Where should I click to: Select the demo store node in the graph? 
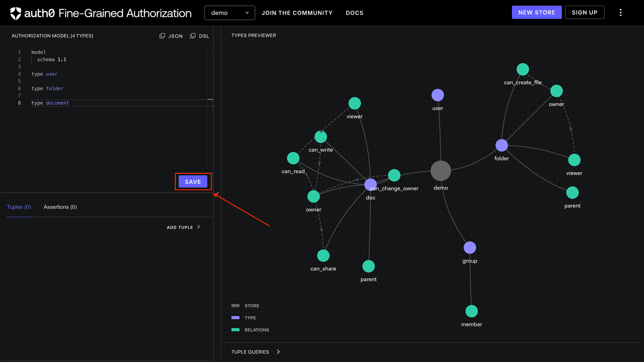click(441, 171)
